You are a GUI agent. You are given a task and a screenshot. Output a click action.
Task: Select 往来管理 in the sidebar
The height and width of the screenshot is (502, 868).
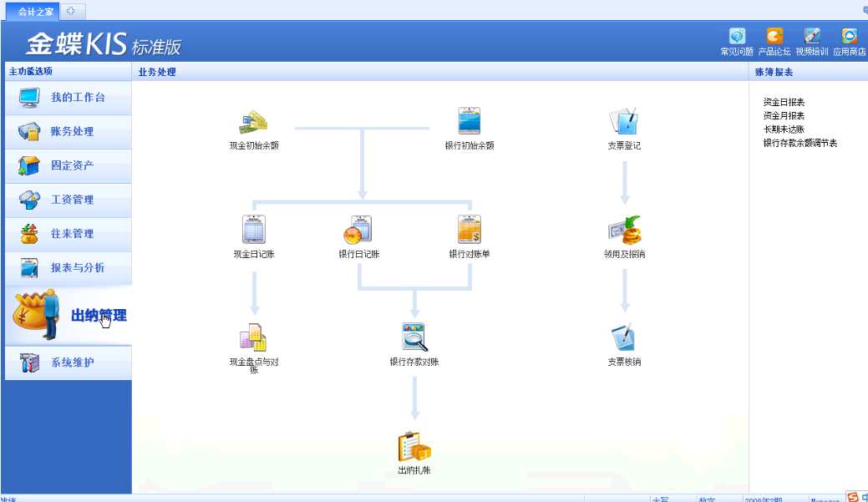point(69,234)
